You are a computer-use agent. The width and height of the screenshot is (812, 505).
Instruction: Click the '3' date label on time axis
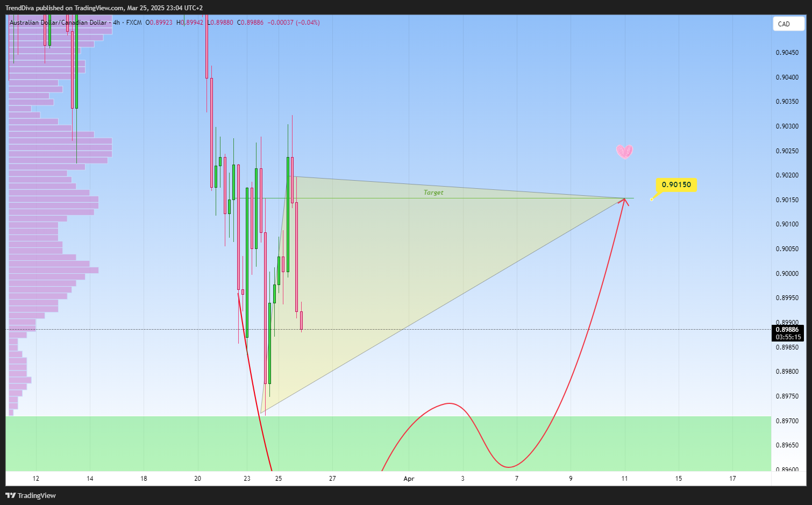[462, 479]
